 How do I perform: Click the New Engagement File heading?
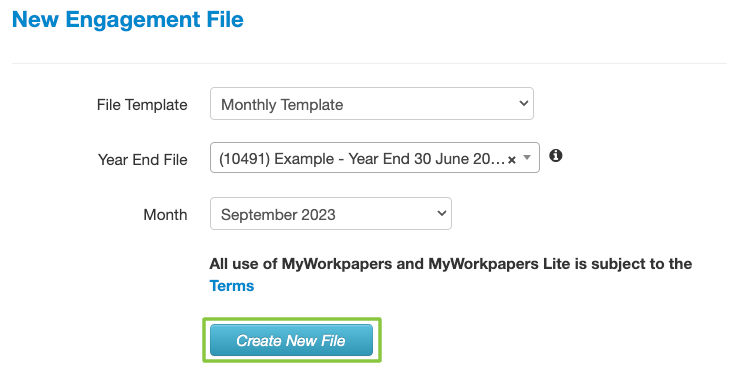click(x=128, y=20)
